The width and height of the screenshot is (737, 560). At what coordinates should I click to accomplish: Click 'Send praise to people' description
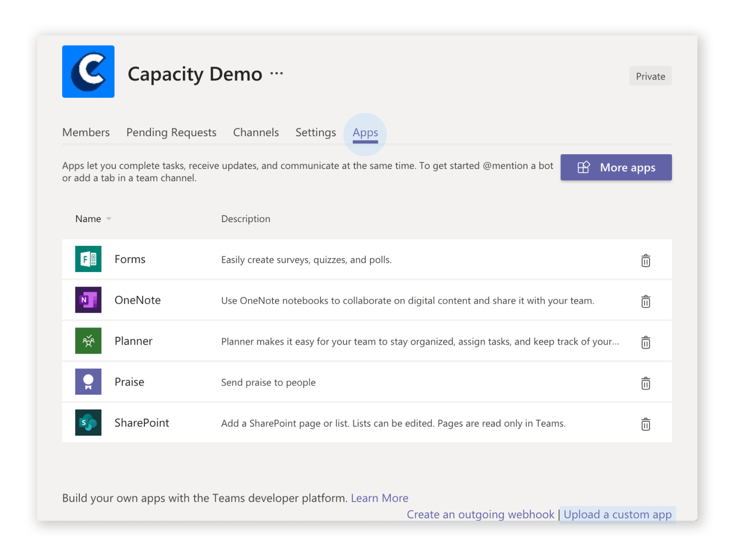point(268,383)
